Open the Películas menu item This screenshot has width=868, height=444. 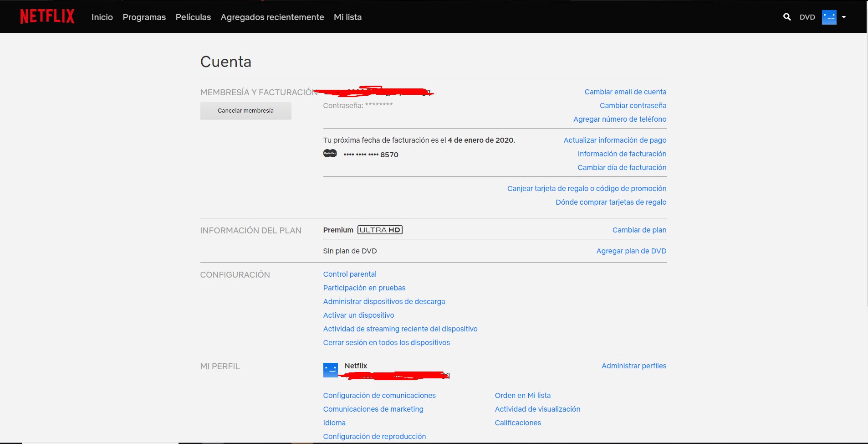[x=193, y=17]
